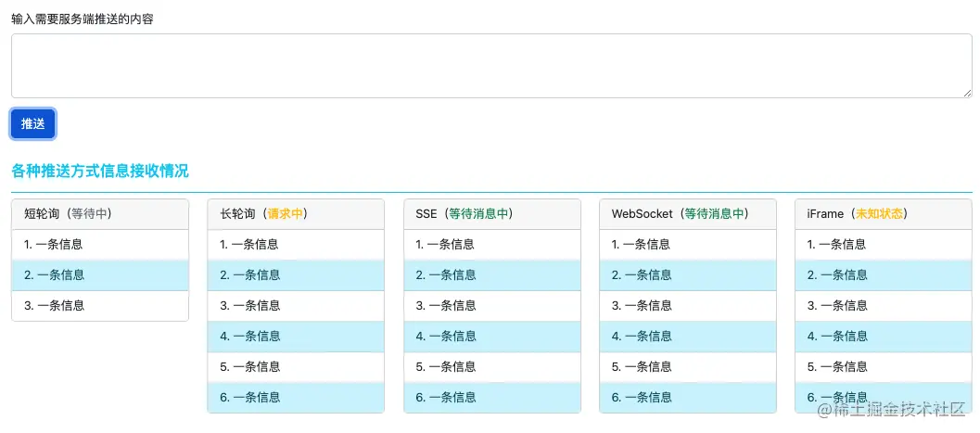This screenshot has width=980, height=433.
Task: Click the textarea resize handle
Action: tap(967, 93)
